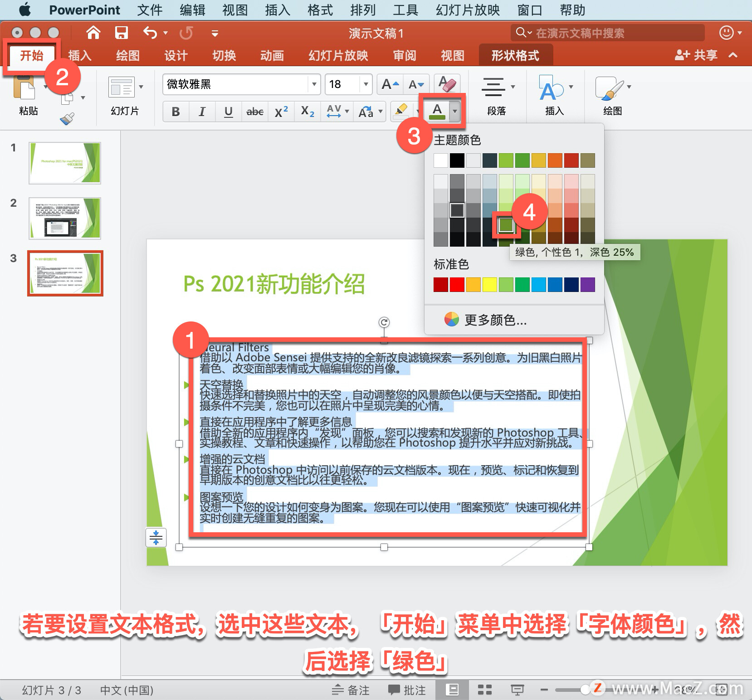This screenshot has height=700, width=752.
Task: Pick standard red color swatch
Action: (x=457, y=285)
